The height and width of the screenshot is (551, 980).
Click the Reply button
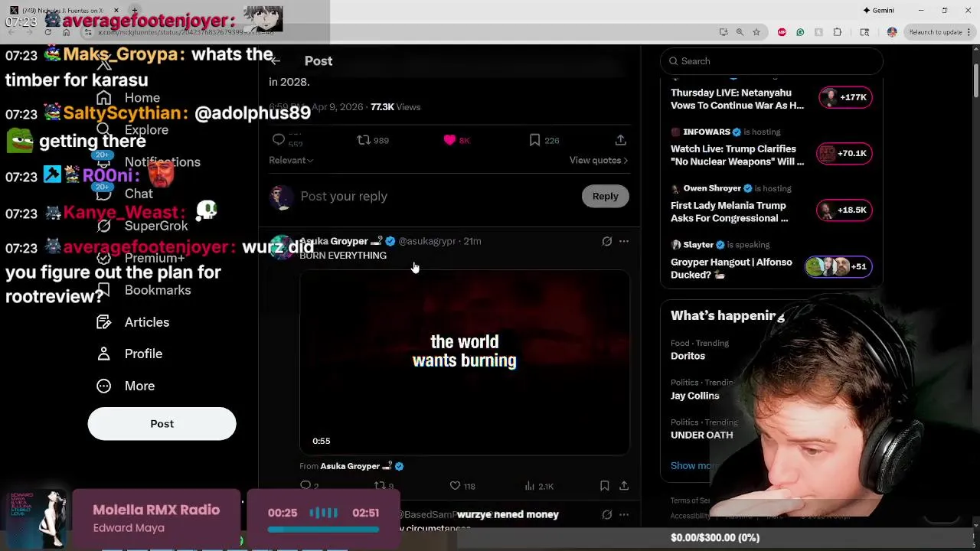pos(605,196)
